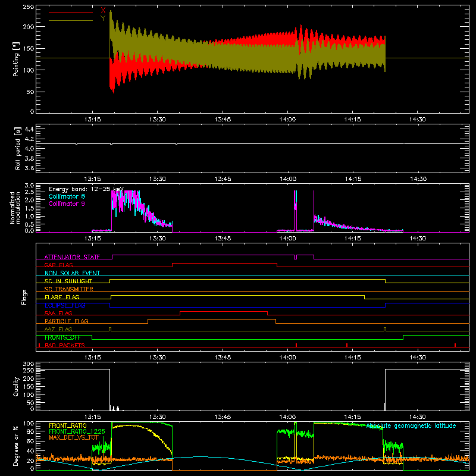Click the 13:15 label under the Pointing plot

(93, 120)
